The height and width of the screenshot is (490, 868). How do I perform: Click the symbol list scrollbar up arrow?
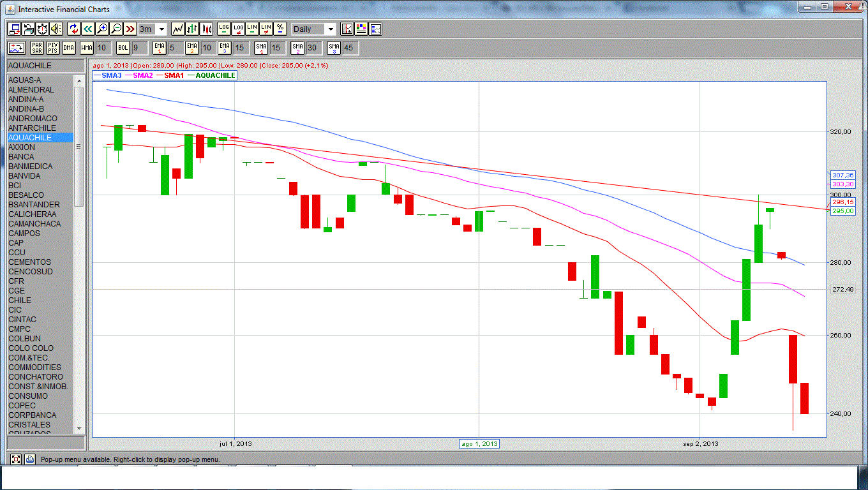coord(79,80)
